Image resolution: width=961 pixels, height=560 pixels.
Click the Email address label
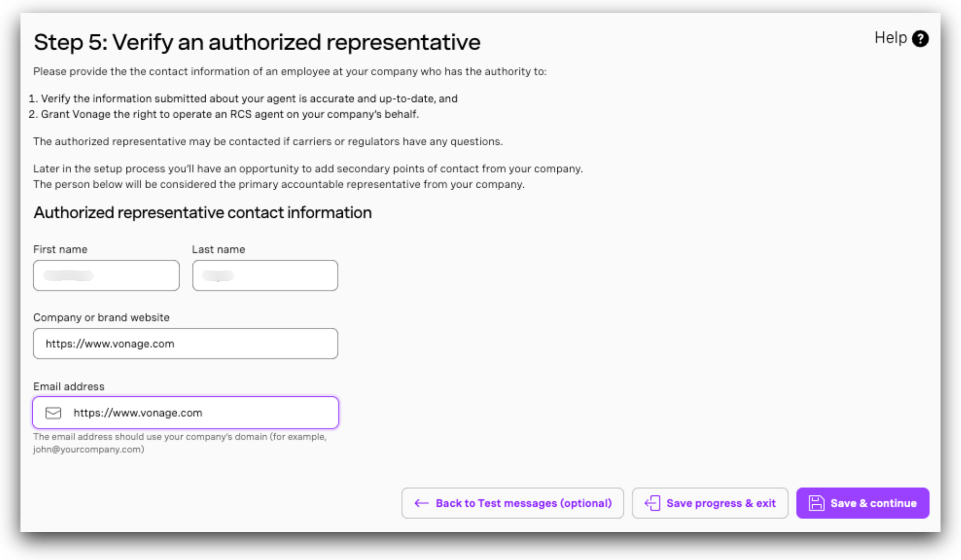pos(69,387)
